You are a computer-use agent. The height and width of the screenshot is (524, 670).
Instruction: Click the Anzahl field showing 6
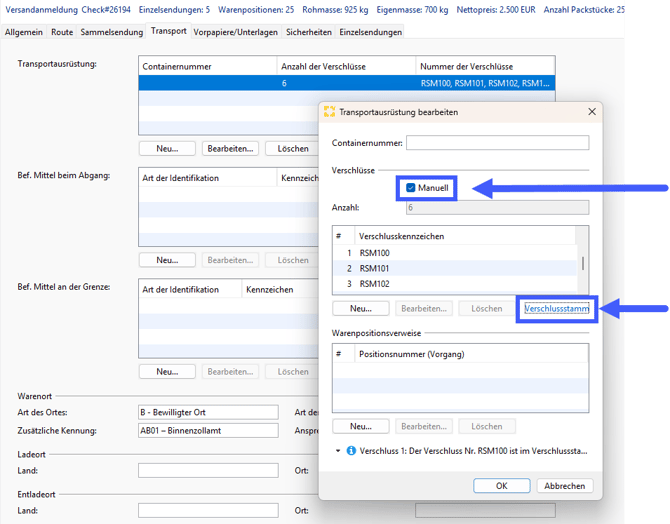click(x=497, y=208)
